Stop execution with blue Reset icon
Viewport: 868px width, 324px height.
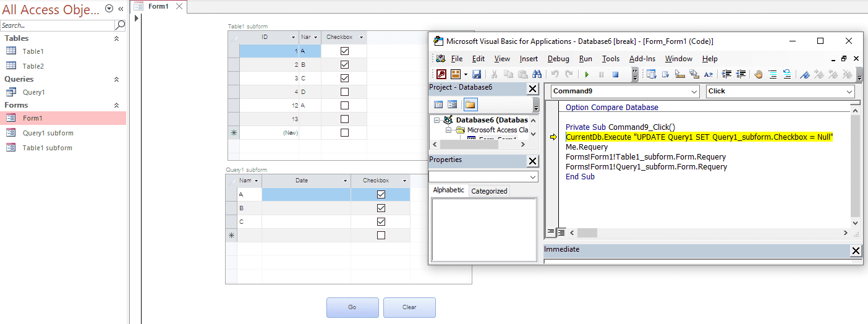[x=615, y=74]
